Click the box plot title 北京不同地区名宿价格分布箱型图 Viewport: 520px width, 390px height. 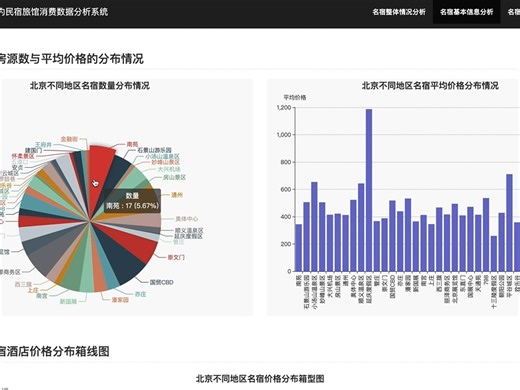pos(260,379)
